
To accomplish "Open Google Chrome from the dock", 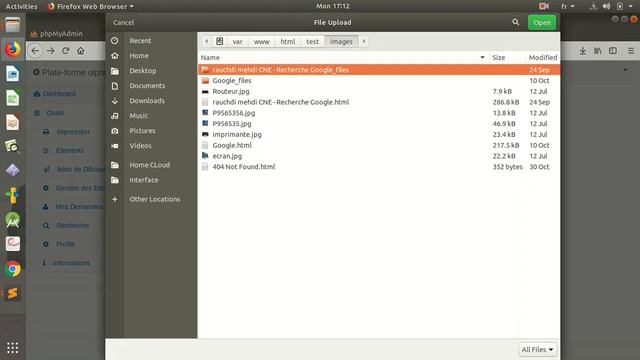I will click(x=13, y=269).
